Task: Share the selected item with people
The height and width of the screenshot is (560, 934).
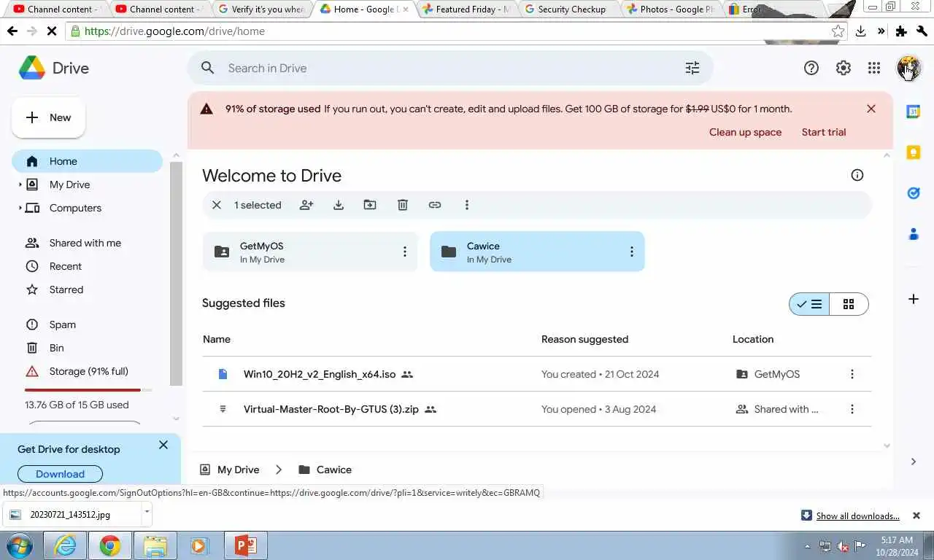Action: point(306,205)
